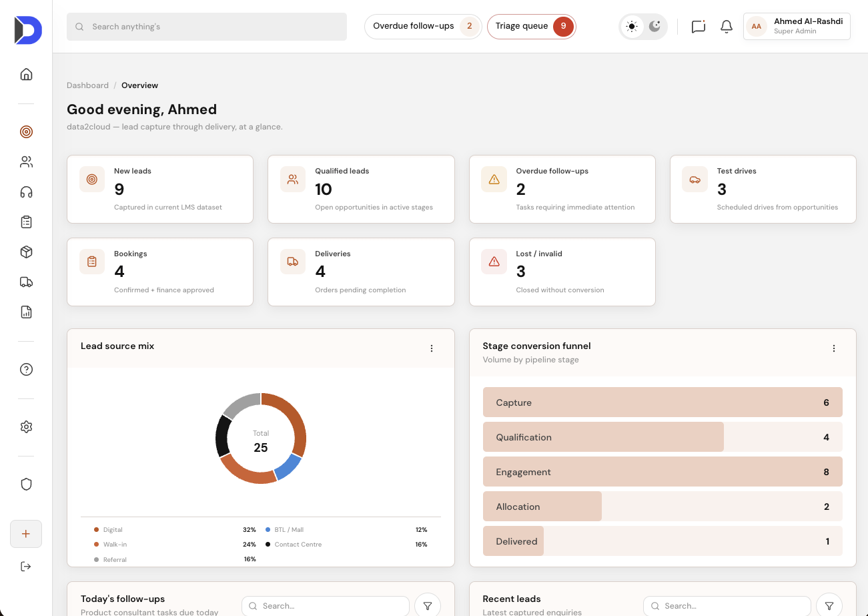Image resolution: width=868 pixels, height=616 pixels.
Task: Open the leads target icon in sidebar
Action: coord(26,131)
